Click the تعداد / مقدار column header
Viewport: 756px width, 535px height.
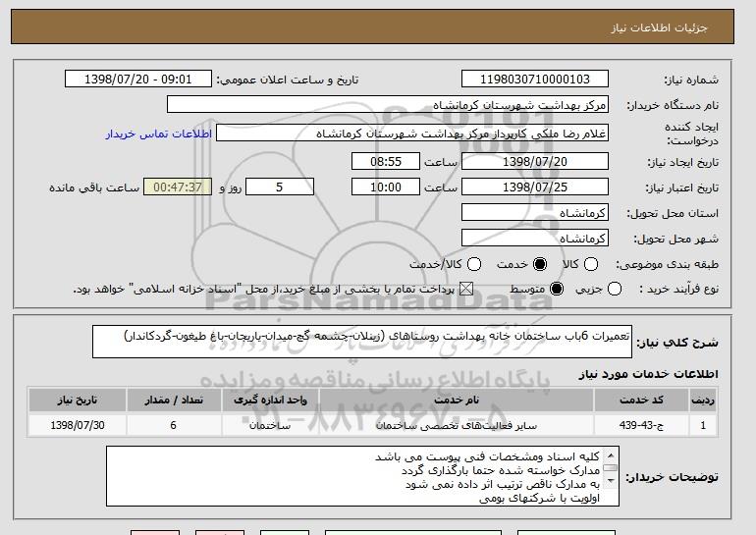(174, 401)
